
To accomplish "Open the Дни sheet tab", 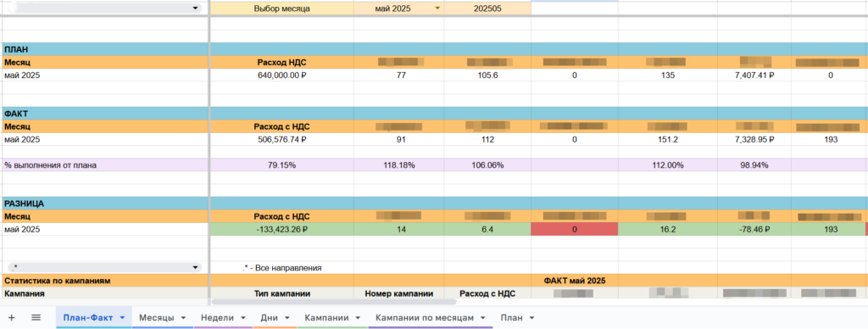I will pyautogui.click(x=270, y=318).
